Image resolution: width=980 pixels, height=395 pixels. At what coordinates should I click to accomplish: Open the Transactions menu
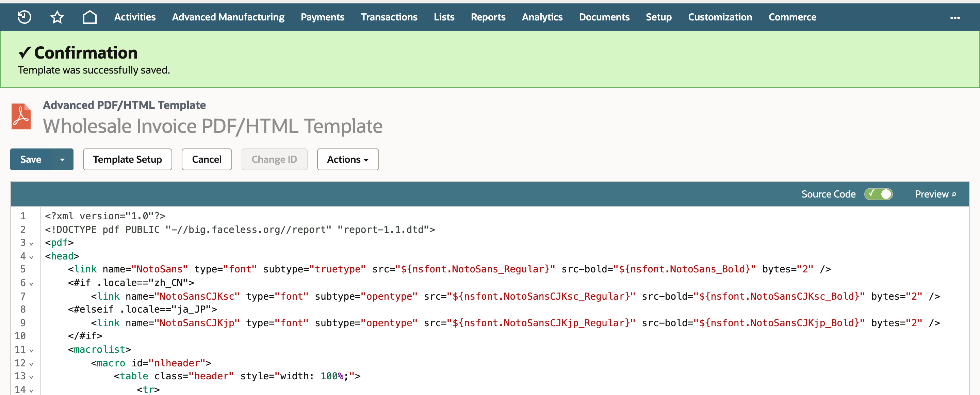389,17
